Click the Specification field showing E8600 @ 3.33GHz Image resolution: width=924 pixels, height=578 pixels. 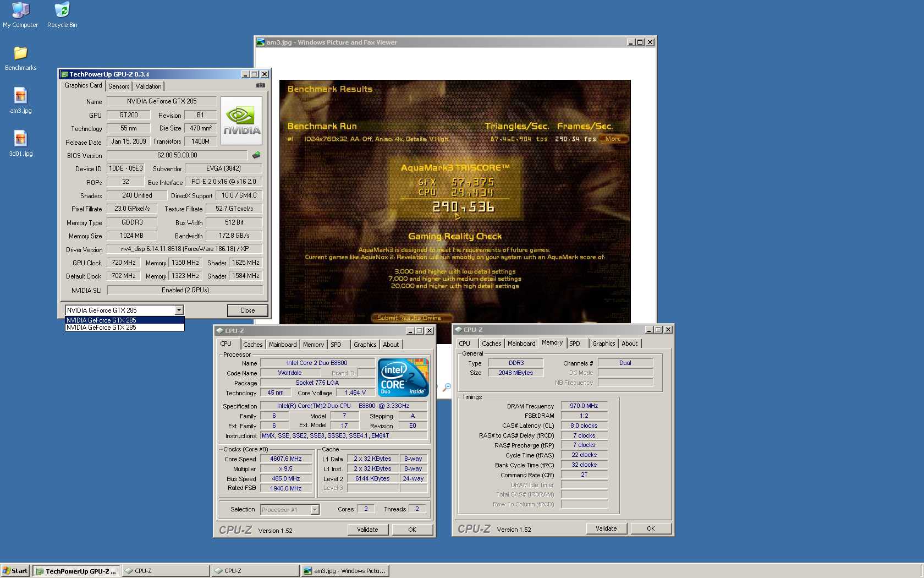click(344, 406)
